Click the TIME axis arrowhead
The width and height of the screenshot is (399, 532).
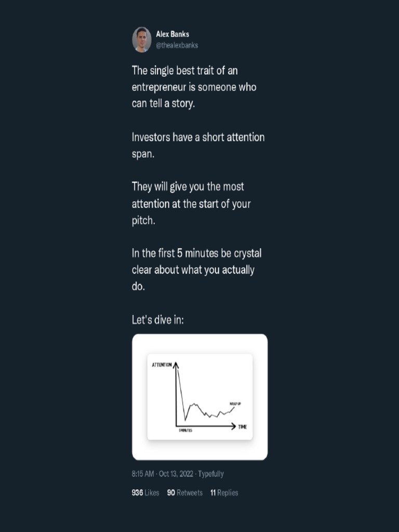click(233, 426)
